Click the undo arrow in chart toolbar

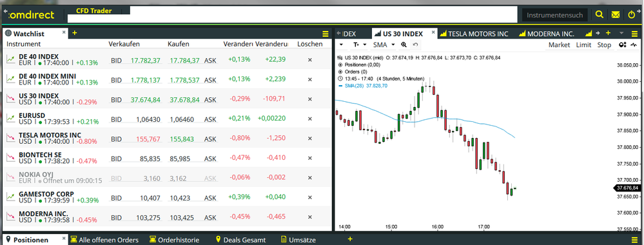coord(415,44)
